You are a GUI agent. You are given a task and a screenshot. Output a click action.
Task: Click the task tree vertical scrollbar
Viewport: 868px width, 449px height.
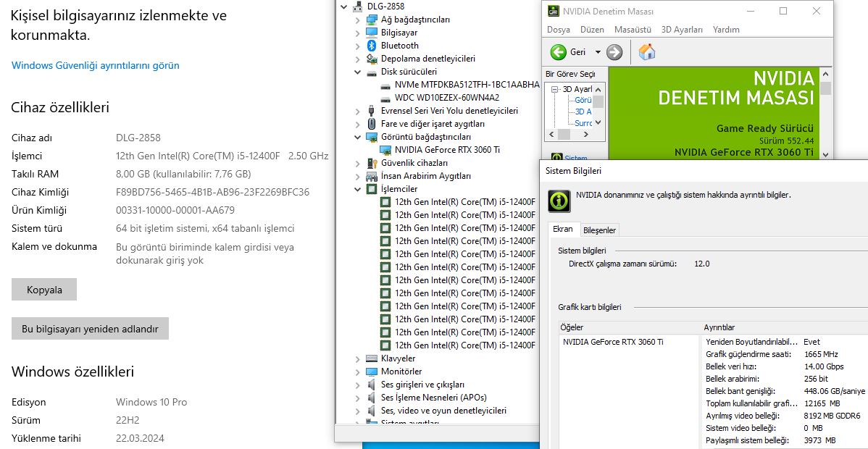coord(598,106)
